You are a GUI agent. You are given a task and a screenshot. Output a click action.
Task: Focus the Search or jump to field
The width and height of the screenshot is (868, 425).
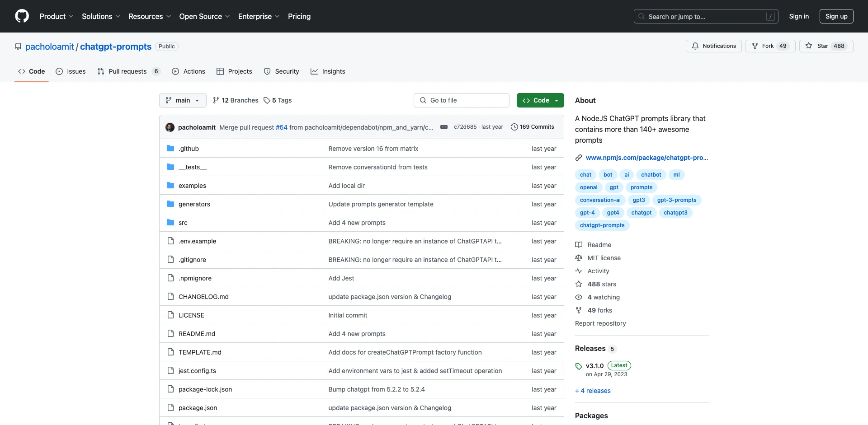tap(706, 16)
